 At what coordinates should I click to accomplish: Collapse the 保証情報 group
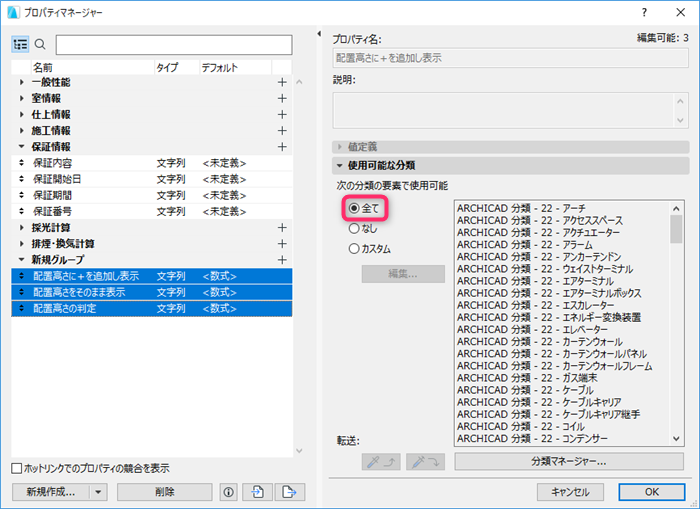click(x=21, y=146)
